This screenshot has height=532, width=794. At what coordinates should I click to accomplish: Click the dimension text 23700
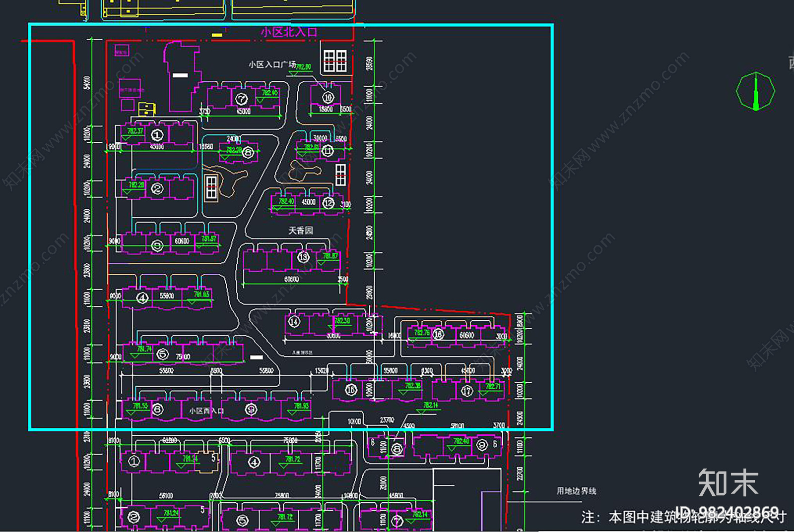387,420
